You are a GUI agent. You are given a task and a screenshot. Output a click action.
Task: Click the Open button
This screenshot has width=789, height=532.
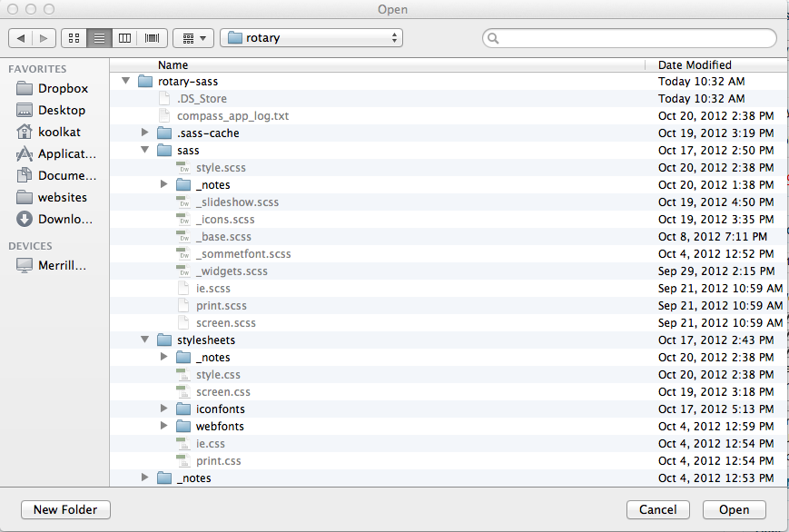click(x=735, y=510)
